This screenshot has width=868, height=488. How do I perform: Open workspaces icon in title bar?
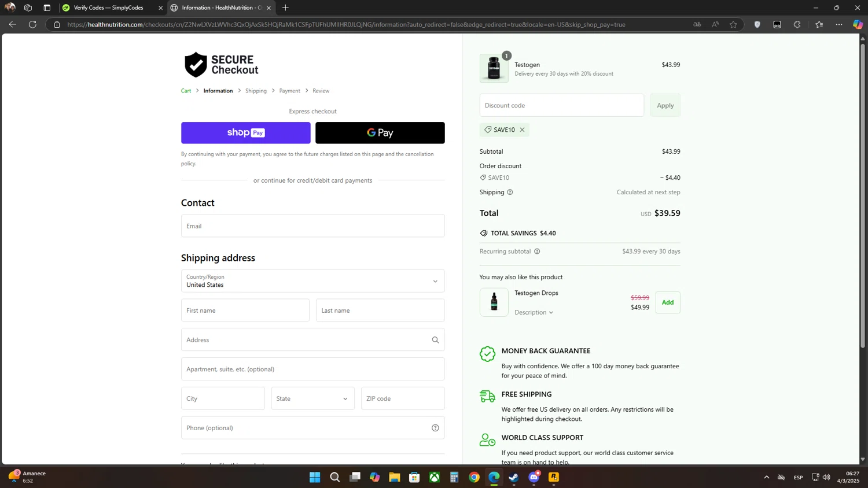[x=28, y=8]
